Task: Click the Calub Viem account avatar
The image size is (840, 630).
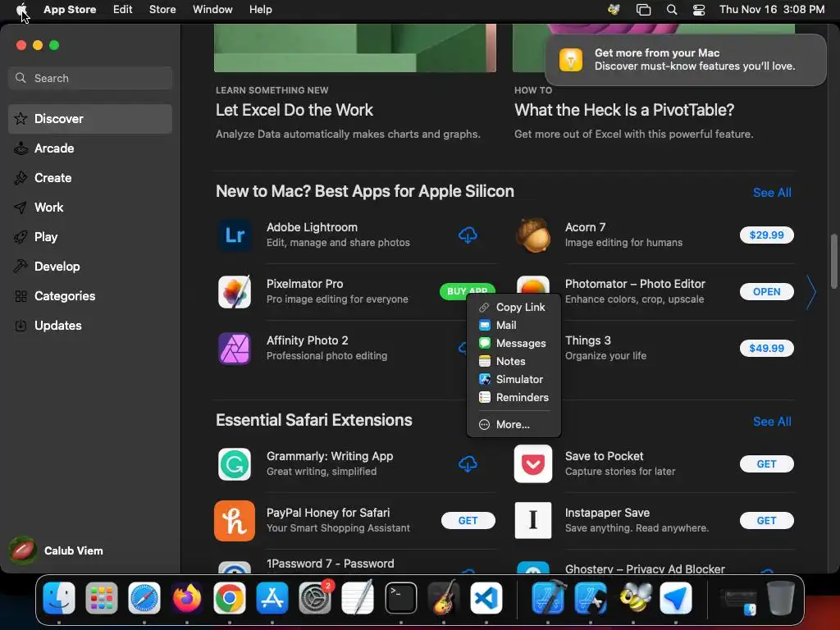Action: (x=23, y=550)
